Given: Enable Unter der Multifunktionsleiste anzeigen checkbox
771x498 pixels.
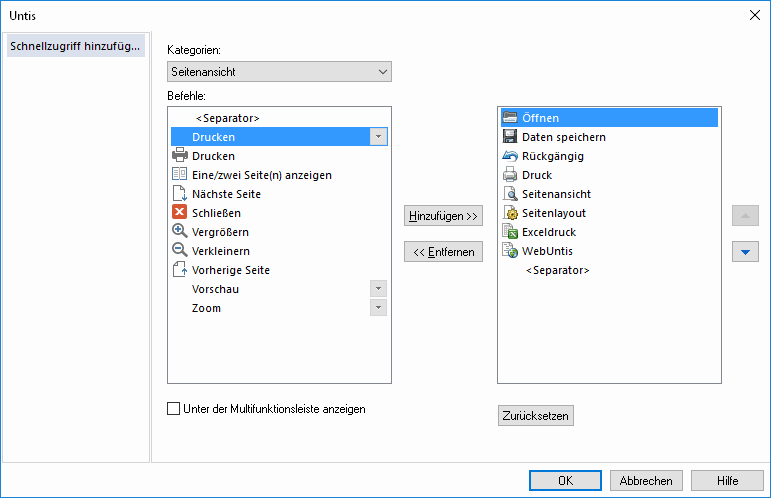Looking at the screenshot, I should click(174, 409).
